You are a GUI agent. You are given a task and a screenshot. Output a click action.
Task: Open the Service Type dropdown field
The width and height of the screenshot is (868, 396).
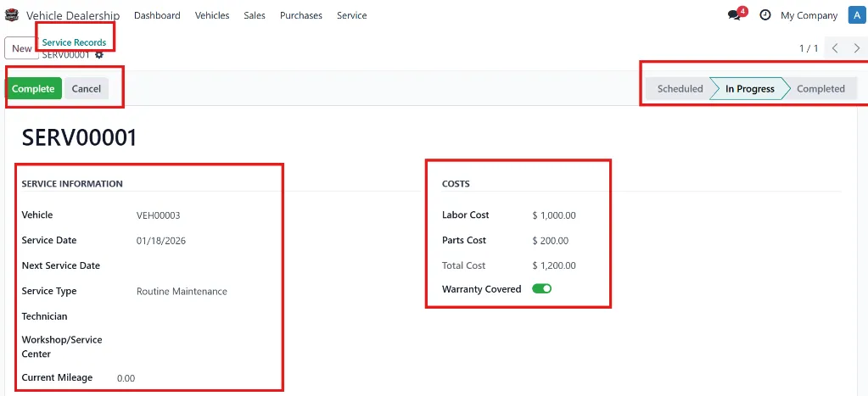coord(204,292)
